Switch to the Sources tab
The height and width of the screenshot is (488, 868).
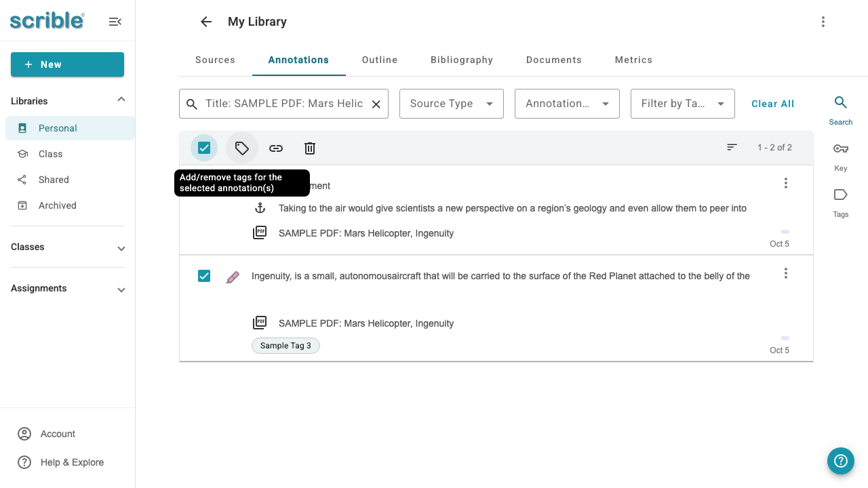(215, 60)
